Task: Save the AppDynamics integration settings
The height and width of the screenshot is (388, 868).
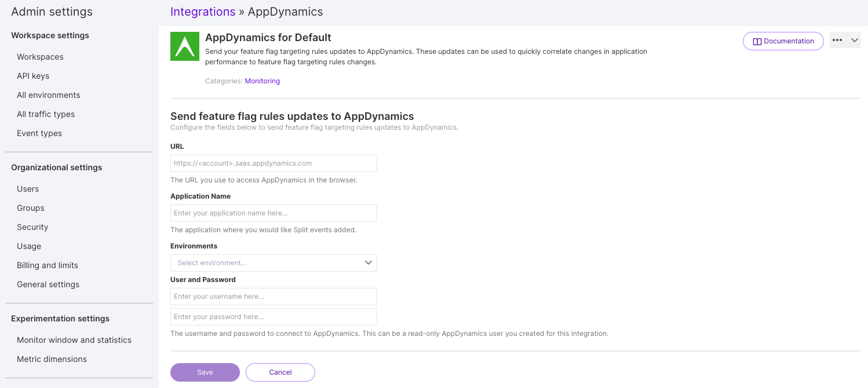Action: (x=205, y=372)
